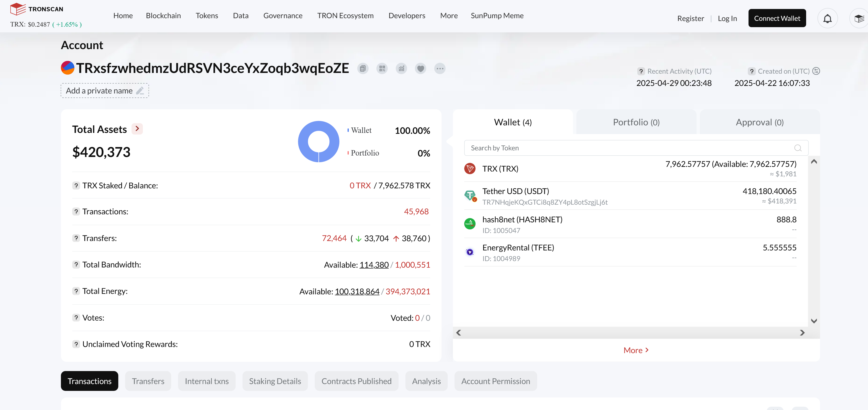
Task: Toggle time format icon beside Created on
Action: tap(816, 71)
